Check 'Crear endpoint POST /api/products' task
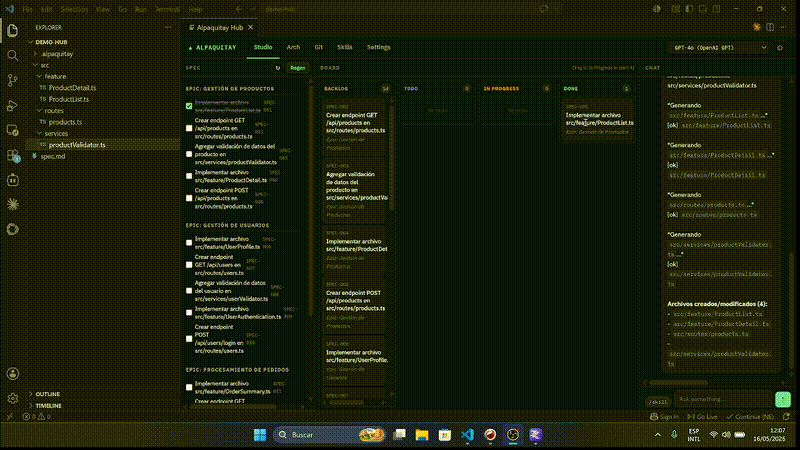Image resolution: width=800 pixels, height=450 pixels. click(x=189, y=198)
